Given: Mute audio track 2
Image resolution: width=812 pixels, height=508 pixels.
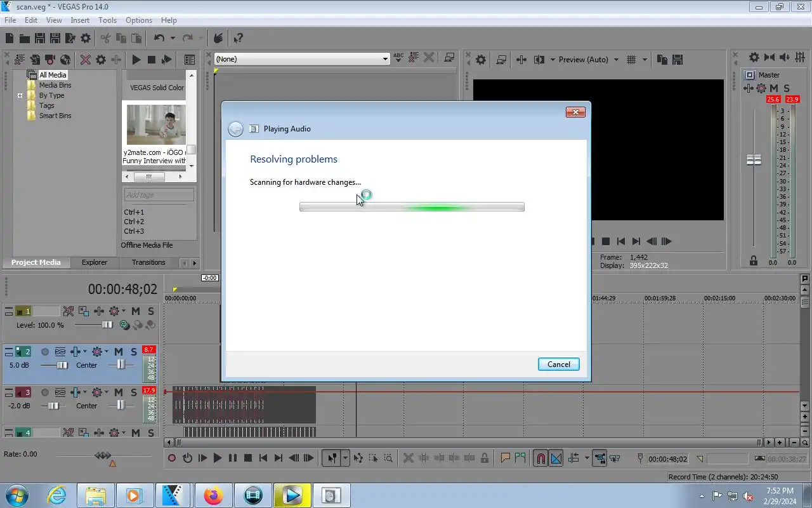Looking at the screenshot, I should (x=119, y=352).
